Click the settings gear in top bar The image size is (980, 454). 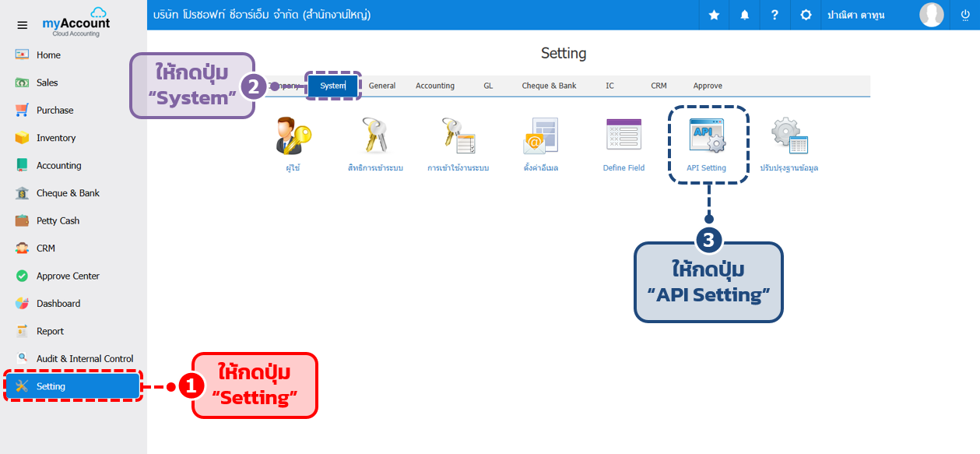tap(806, 15)
